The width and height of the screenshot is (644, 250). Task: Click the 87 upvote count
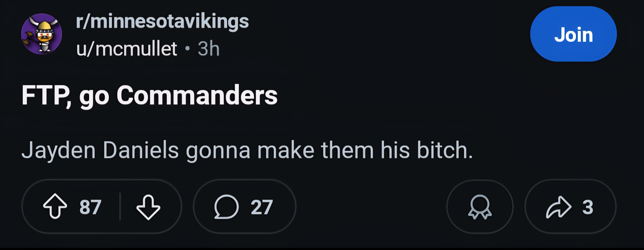tap(90, 207)
